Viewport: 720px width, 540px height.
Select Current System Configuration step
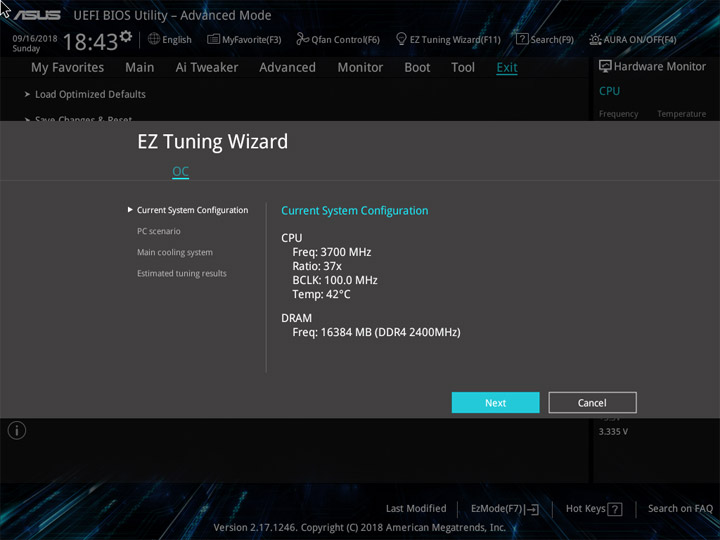(x=192, y=210)
